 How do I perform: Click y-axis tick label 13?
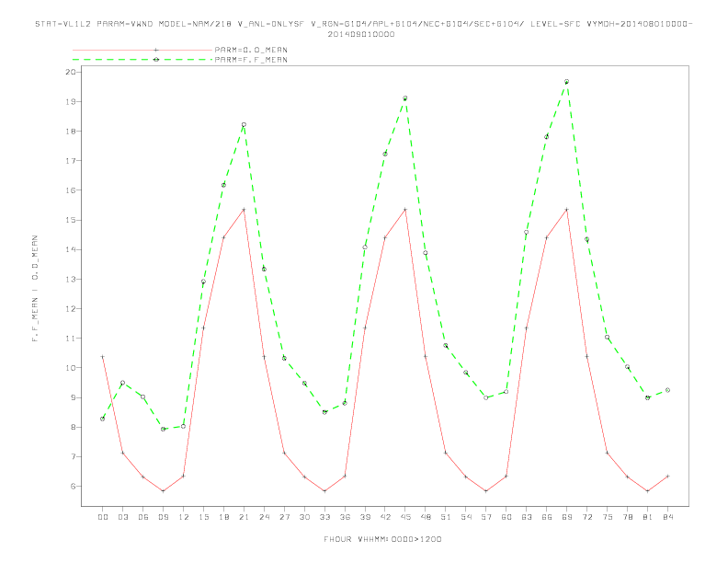71,279
